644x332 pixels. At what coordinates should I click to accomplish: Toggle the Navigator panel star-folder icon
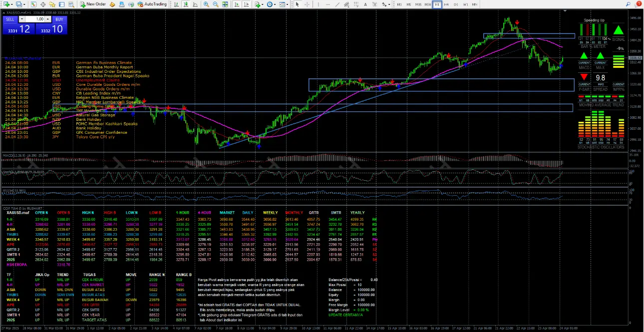click(x=52, y=4)
